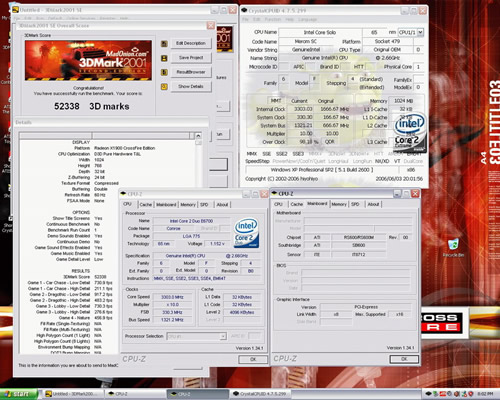The image size is (500, 400).
Task: Open the CPU1/1 dropdown in CrystalCPUID
Action: pos(420,32)
